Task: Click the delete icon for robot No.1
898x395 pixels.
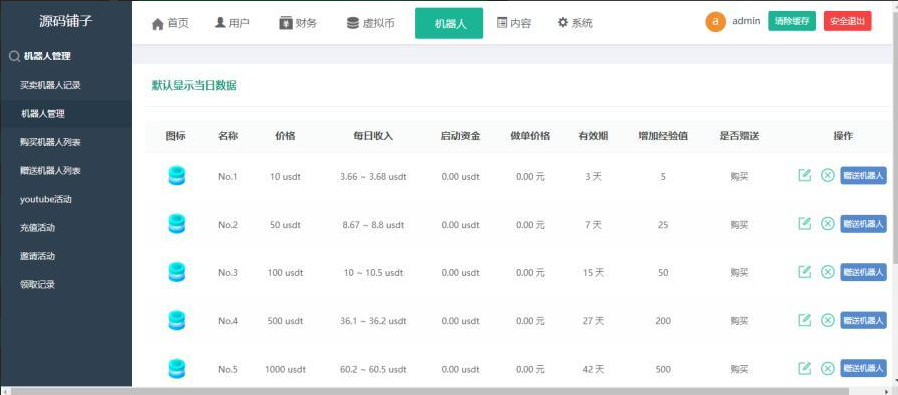Action: pyautogui.click(x=827, y=175)
